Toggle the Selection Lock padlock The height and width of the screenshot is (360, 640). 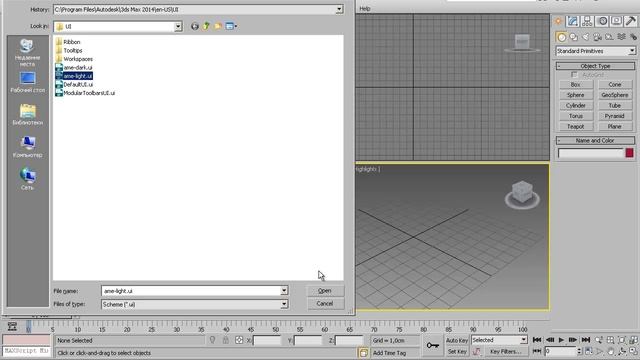[225, 340]
